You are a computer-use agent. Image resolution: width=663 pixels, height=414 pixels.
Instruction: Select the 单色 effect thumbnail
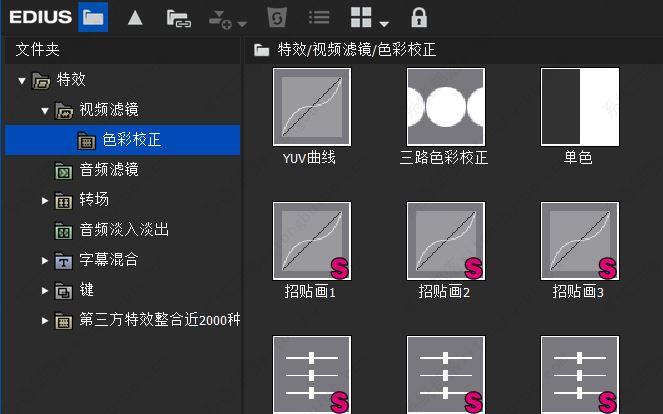coord(580,107)
